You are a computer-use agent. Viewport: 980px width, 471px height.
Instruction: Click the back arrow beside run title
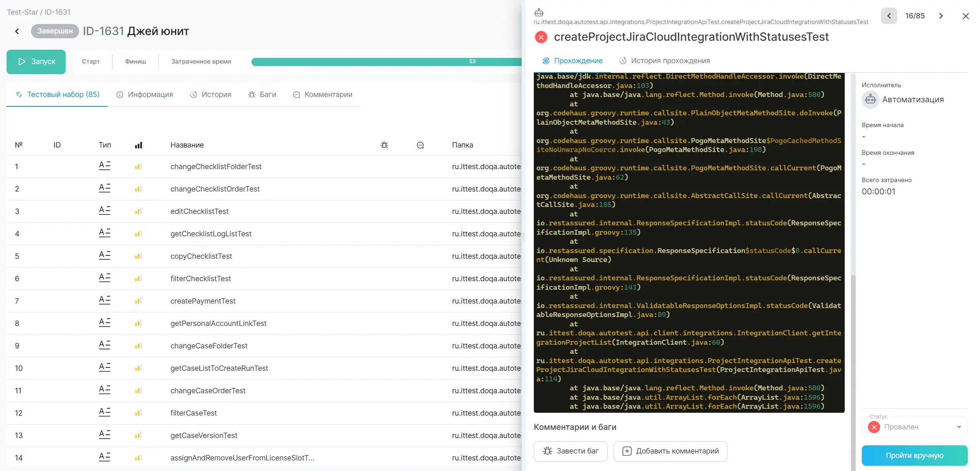[17, 31]
